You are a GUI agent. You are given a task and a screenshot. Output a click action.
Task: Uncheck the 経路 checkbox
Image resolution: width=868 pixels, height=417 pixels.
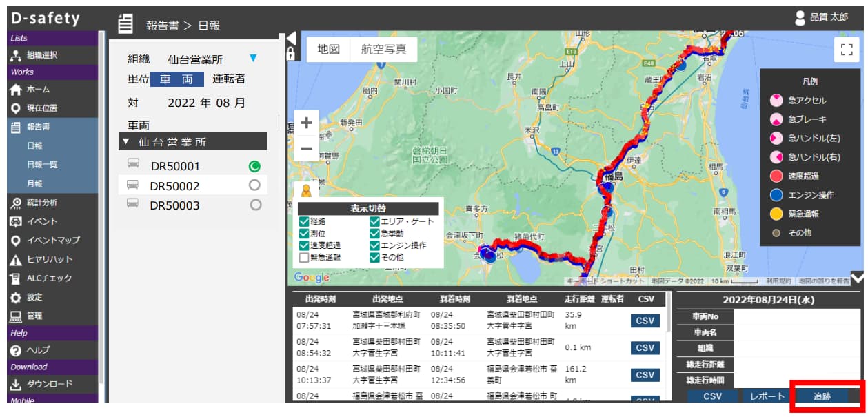tap(303, 222)
